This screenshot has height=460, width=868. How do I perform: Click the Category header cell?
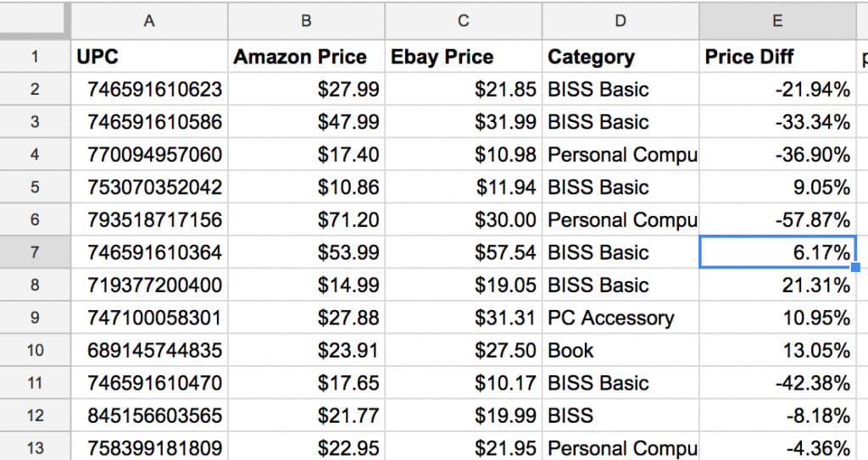(620, 57)
